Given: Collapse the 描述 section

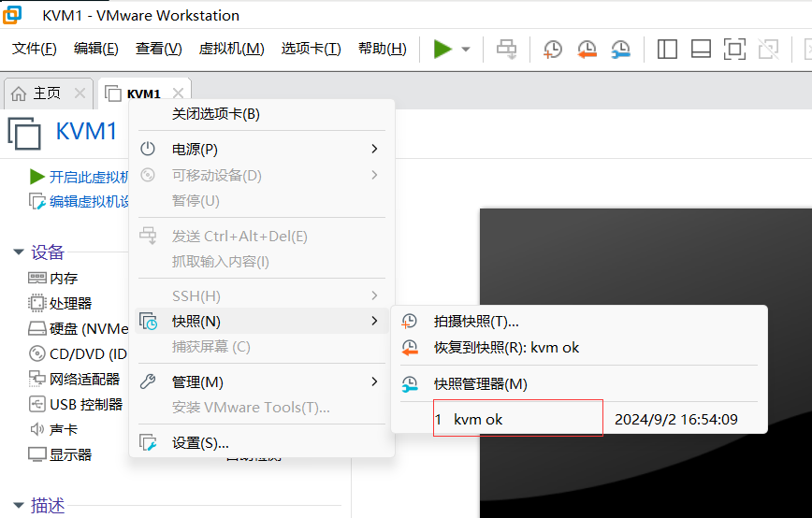Looking at the screenshot, I should [x=19, y=505].
